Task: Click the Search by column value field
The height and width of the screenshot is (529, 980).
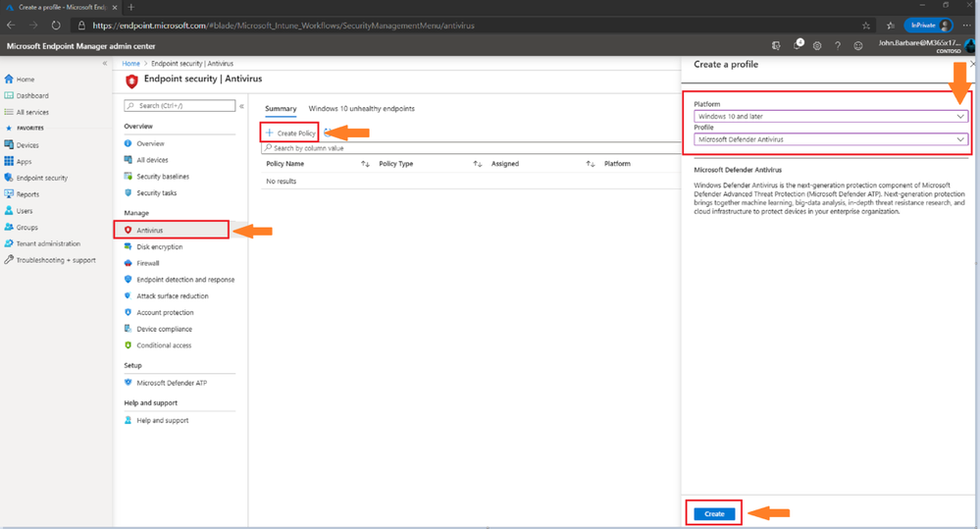Action: (x=471, y=148)
